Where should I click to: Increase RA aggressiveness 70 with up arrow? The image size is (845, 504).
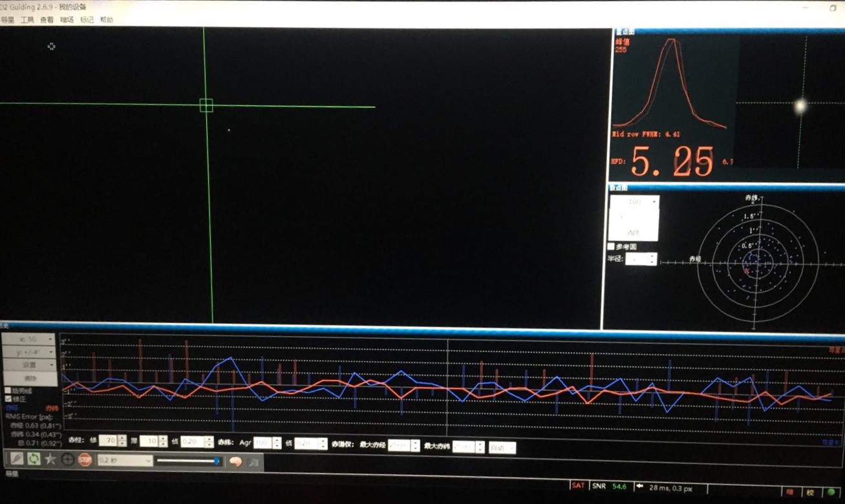coord(122,438)
